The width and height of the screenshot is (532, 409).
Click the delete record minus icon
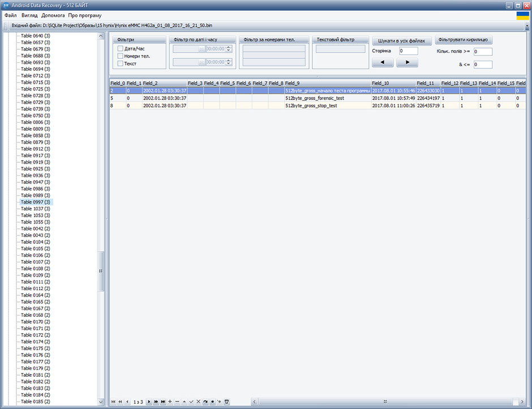(x=177, y=402)
